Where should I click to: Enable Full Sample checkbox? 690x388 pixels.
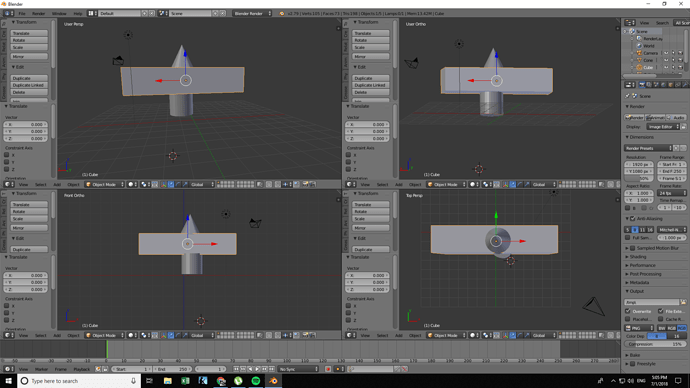tap(628, 238)
